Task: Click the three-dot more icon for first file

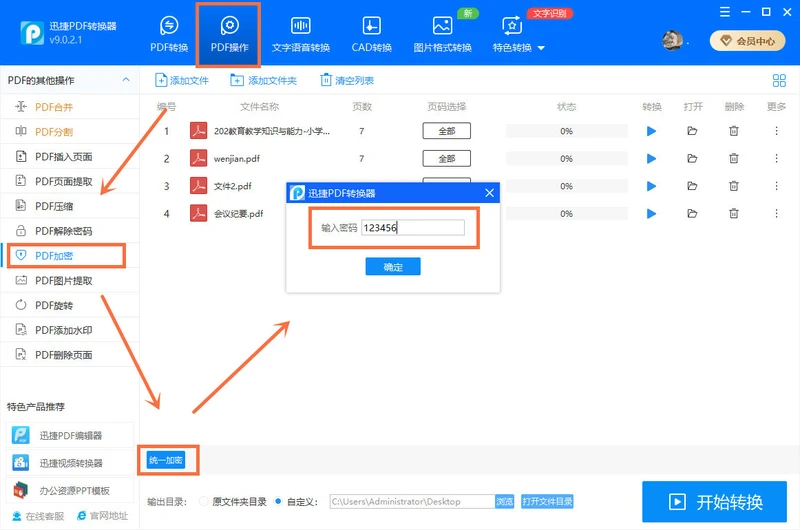Action: [776, 131]
